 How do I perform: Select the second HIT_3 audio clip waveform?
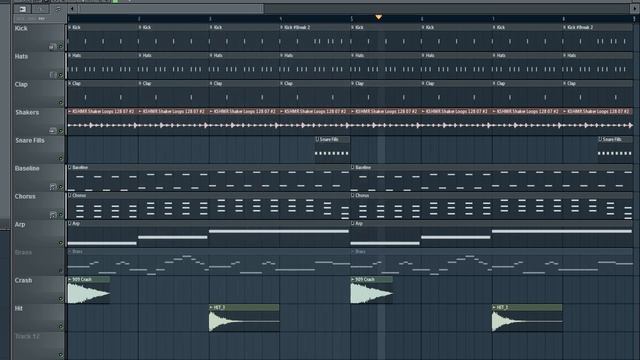pos(527,321)
